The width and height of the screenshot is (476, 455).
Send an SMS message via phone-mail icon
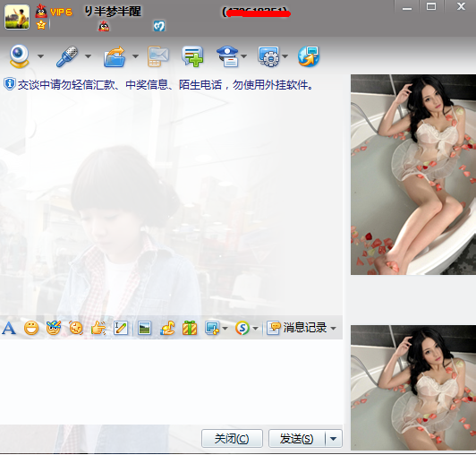click(157, 56)
